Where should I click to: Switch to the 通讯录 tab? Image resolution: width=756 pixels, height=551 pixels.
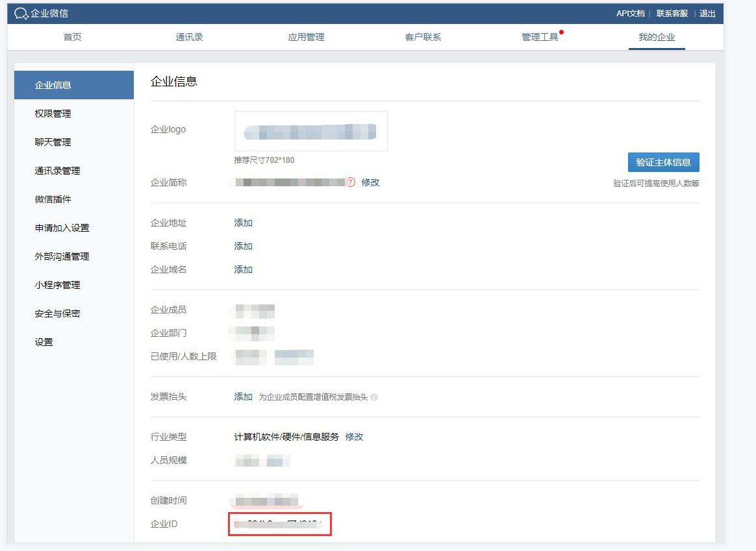click(x=189, y=37)
